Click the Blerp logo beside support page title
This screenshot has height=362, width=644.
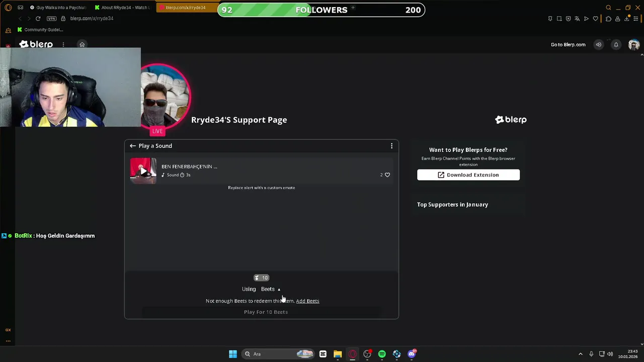tap(511, 120)
